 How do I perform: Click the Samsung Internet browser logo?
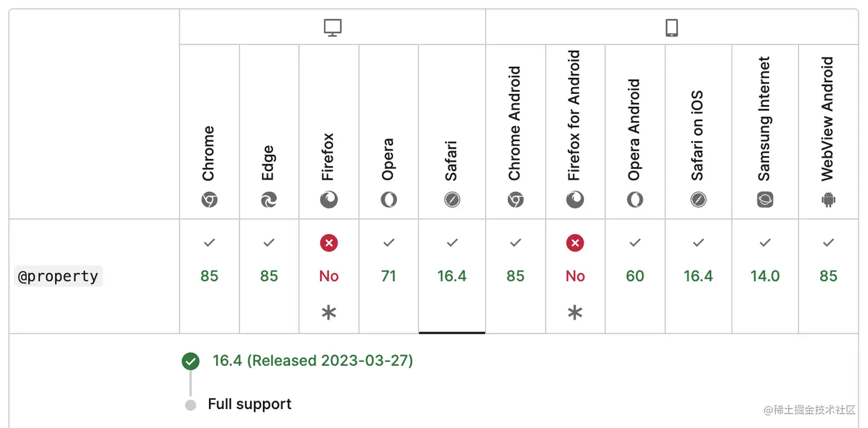(765, 200)
